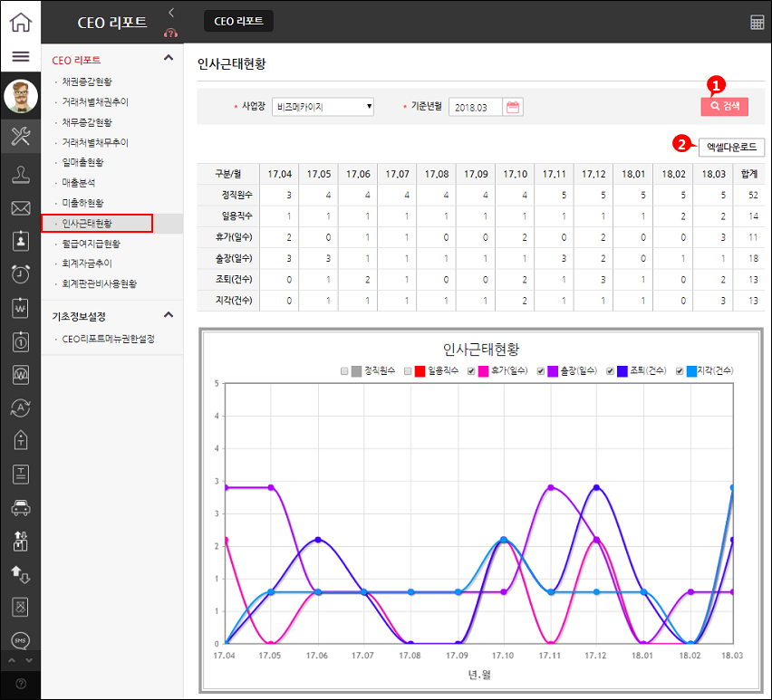Click the 인사근태현황 chart title
The image size is (772, 700).
tap(480, 350)
